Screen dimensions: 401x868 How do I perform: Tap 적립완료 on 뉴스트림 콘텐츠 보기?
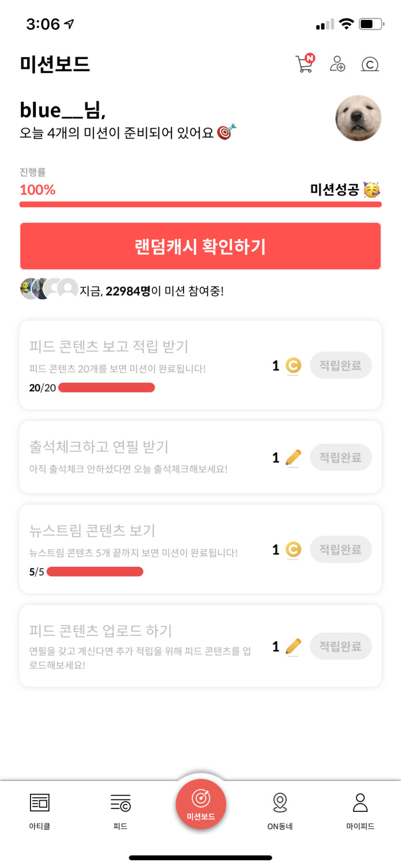coord(341,550)
